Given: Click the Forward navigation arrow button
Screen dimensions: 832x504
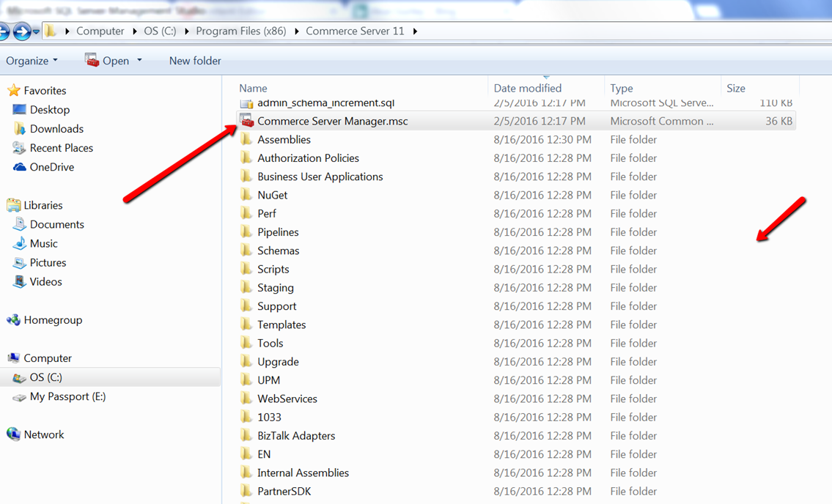Looking at the screenshot, I should (22, 31).
